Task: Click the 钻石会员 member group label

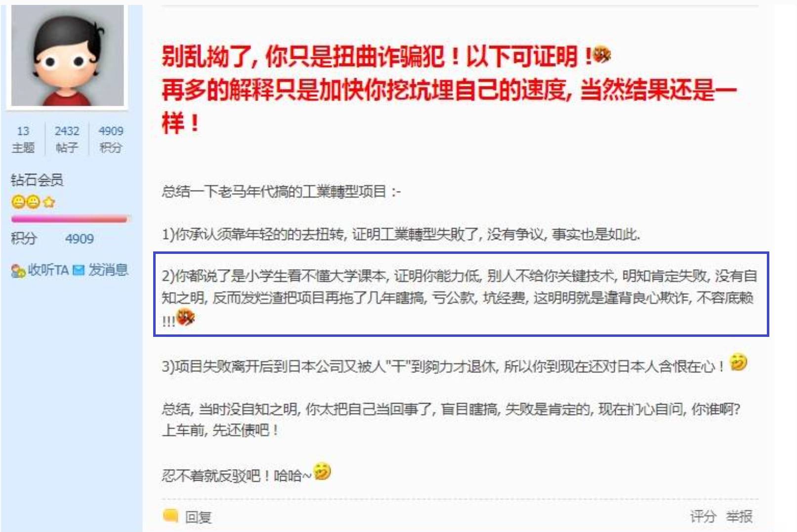Action: (x=37, y=180)
